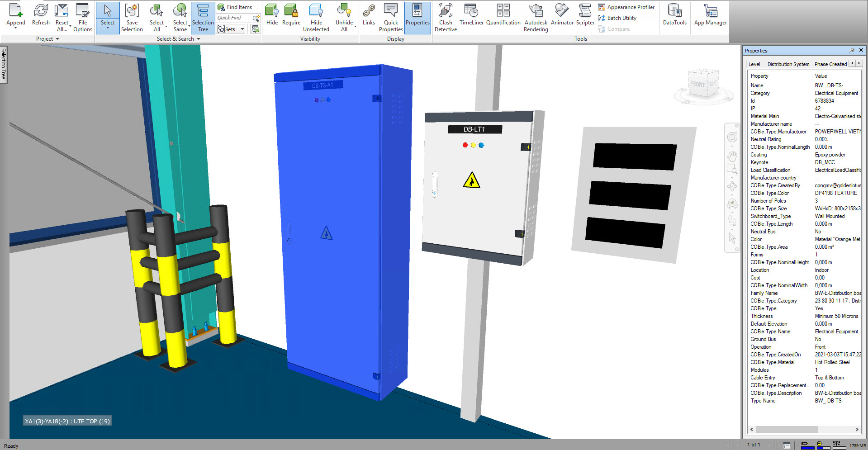Launch the TimeLiner tool

click(x=471, y=14)
